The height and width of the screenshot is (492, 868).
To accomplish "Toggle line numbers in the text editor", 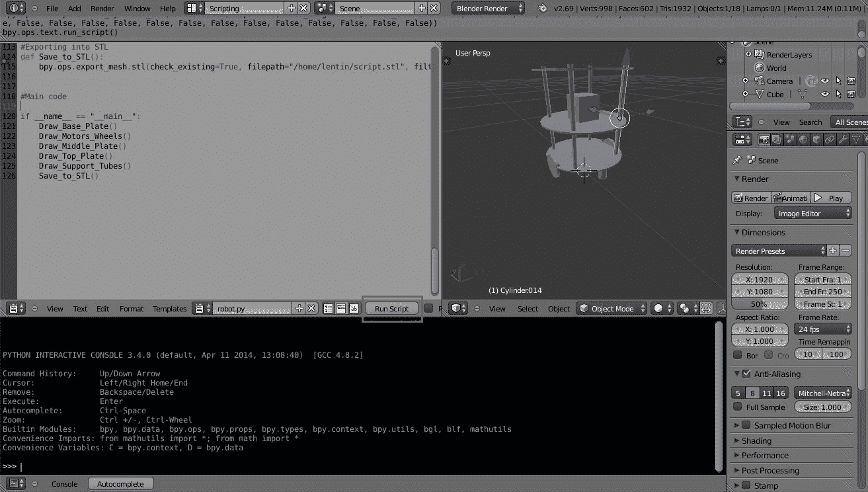I will [x=329, y=308].
